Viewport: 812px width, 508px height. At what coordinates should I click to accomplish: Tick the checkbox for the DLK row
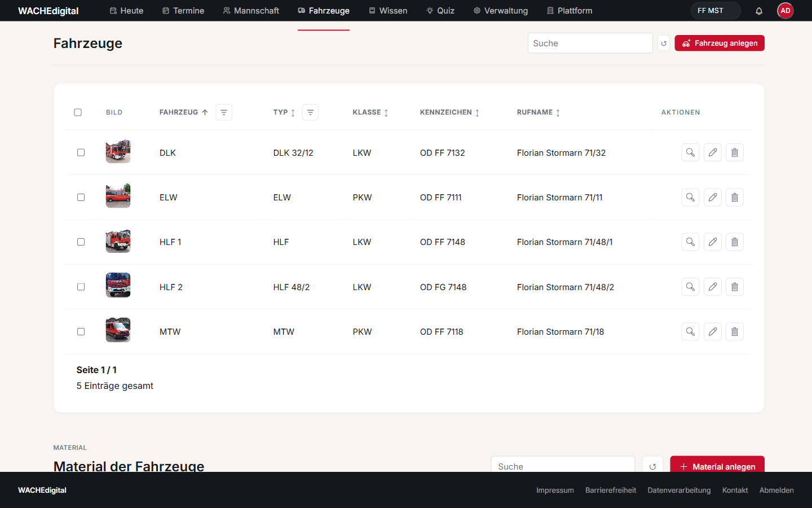click(81, 152)
